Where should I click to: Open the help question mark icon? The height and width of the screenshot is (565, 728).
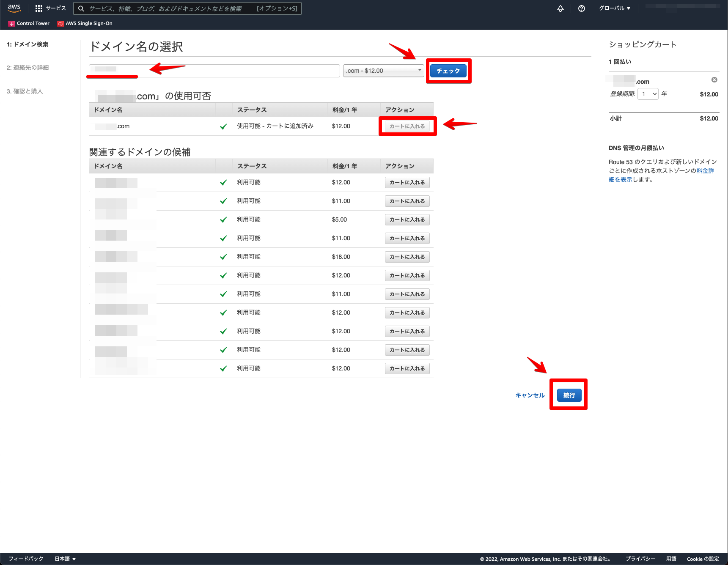click(582, 8)
